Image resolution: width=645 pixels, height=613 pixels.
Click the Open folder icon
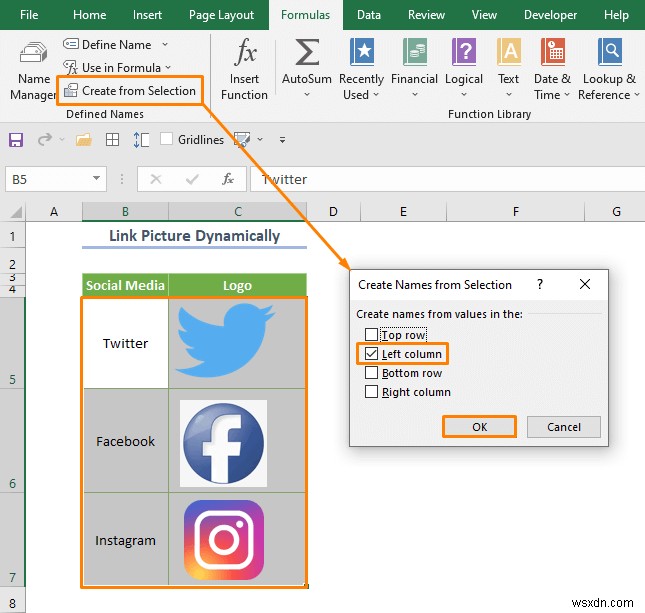[x=84, y=140]
